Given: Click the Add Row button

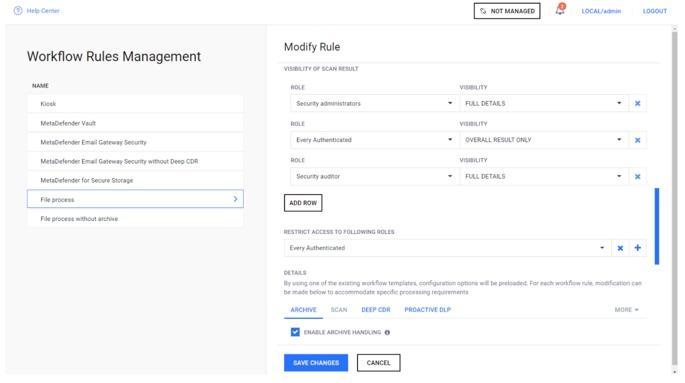Looking at the screenshot, I should pos(303,203).
